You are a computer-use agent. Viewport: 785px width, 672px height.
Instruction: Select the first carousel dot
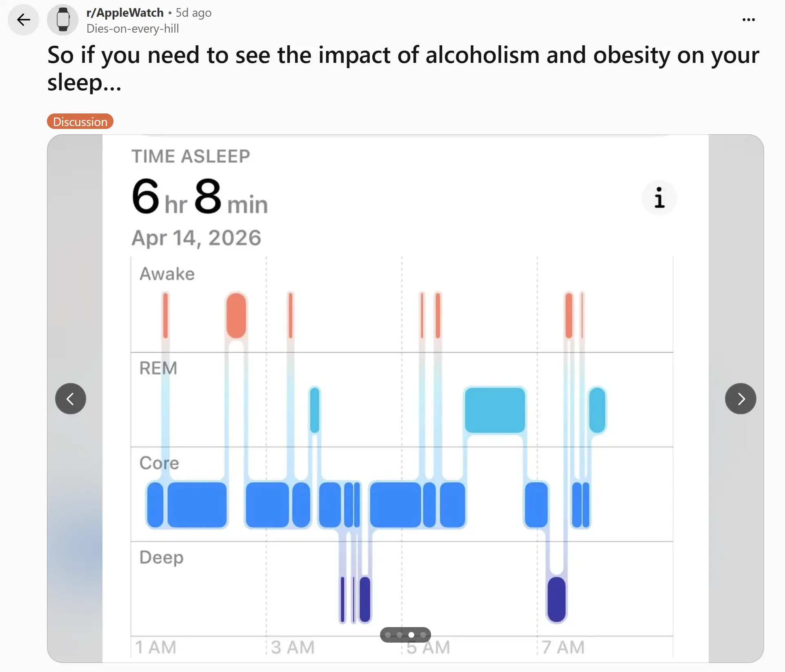pyautogui.click(x=388, y=635)
